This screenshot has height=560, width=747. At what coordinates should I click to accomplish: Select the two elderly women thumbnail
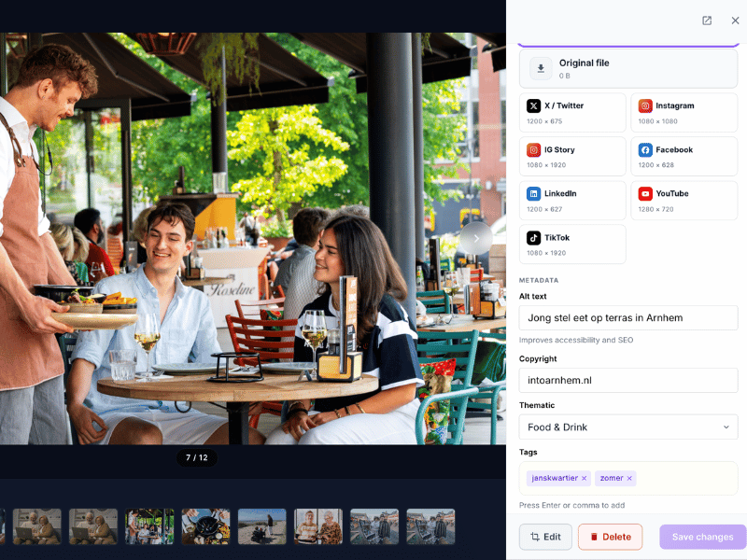point(318,526)
